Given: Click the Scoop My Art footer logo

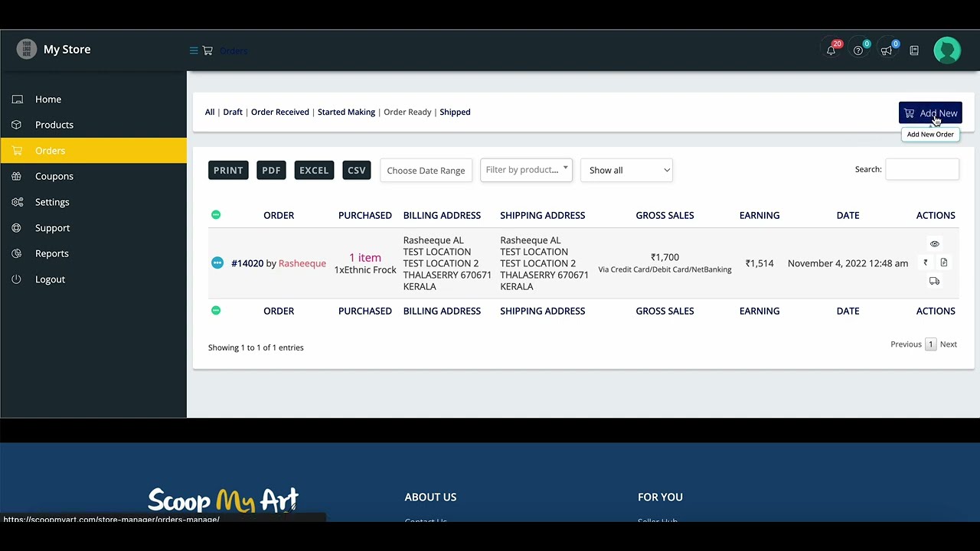Looking at the screenshot, I should pos(223,500).
